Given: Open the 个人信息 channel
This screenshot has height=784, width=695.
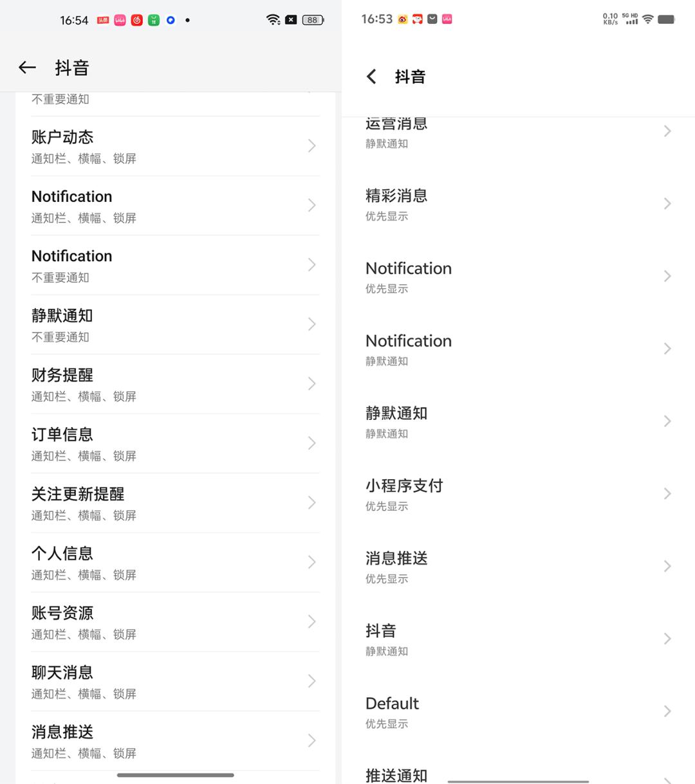Looking at the screenshot, I should 176,563.
